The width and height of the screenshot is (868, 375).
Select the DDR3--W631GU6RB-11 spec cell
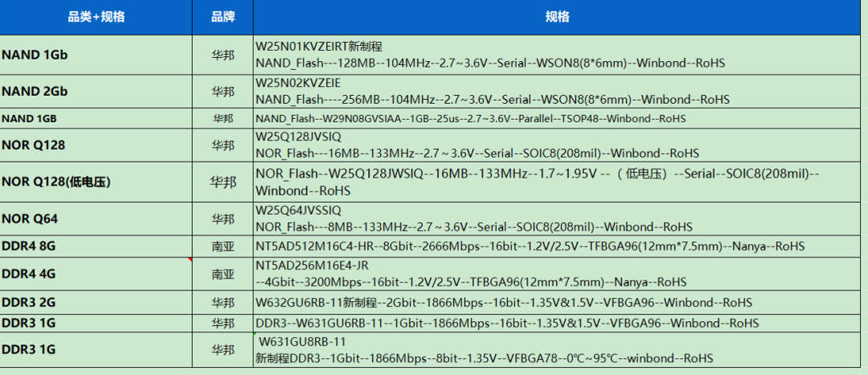click(x=557, y=323)
